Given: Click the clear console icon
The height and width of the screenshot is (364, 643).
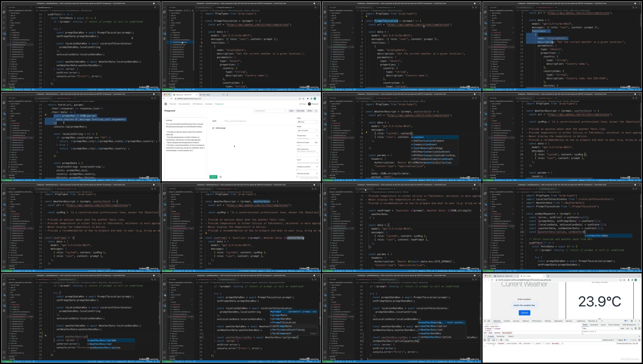Looking at the screenshot, I should [x=489, y=340].
